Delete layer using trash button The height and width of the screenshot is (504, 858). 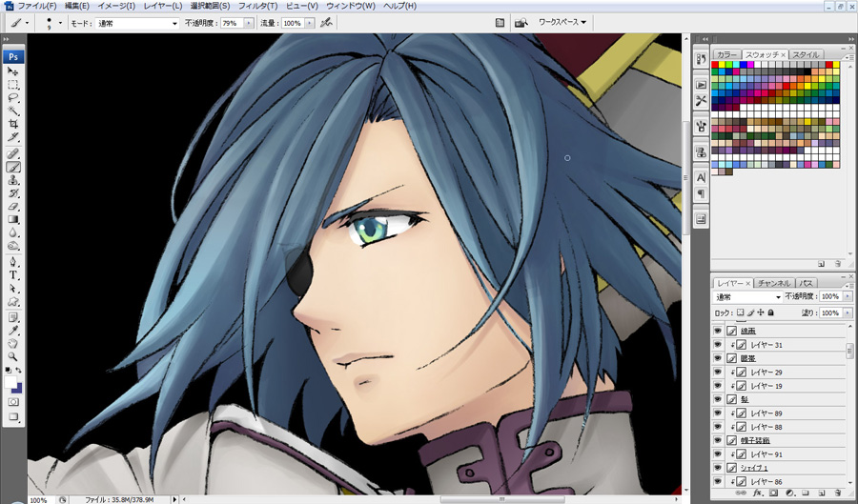(x=837, y=494)
